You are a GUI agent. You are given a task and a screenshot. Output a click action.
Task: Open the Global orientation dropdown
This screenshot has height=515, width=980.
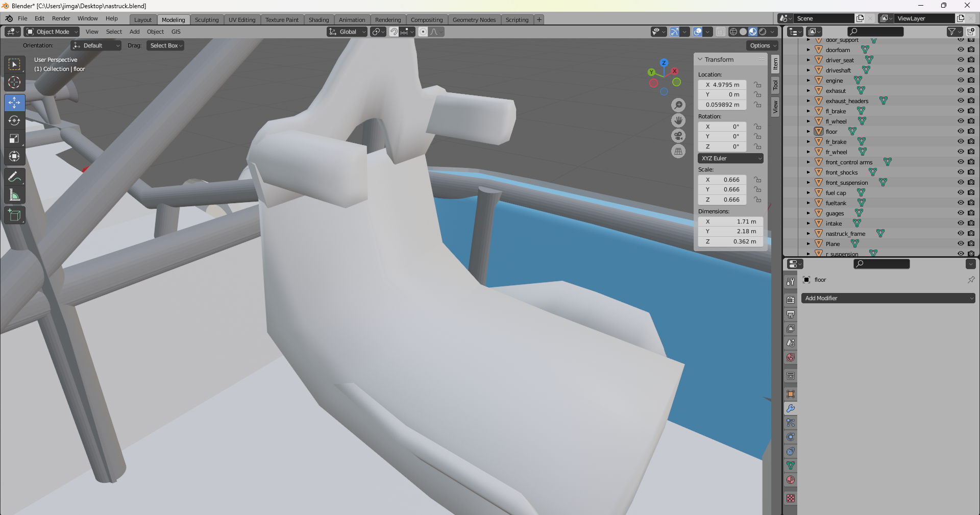point(347,32)
